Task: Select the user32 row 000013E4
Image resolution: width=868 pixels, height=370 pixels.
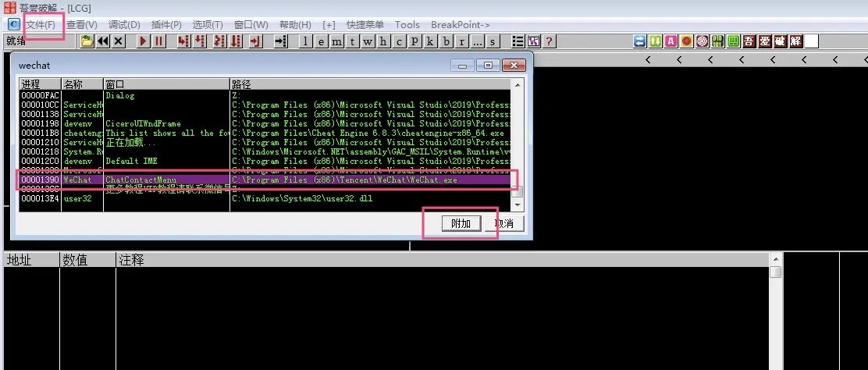Action: [265, 198]
